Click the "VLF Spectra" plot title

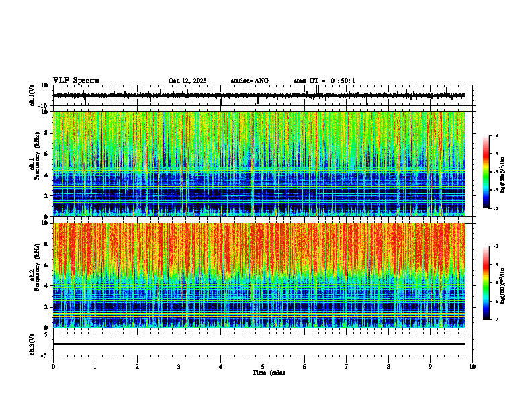[76, 81]
